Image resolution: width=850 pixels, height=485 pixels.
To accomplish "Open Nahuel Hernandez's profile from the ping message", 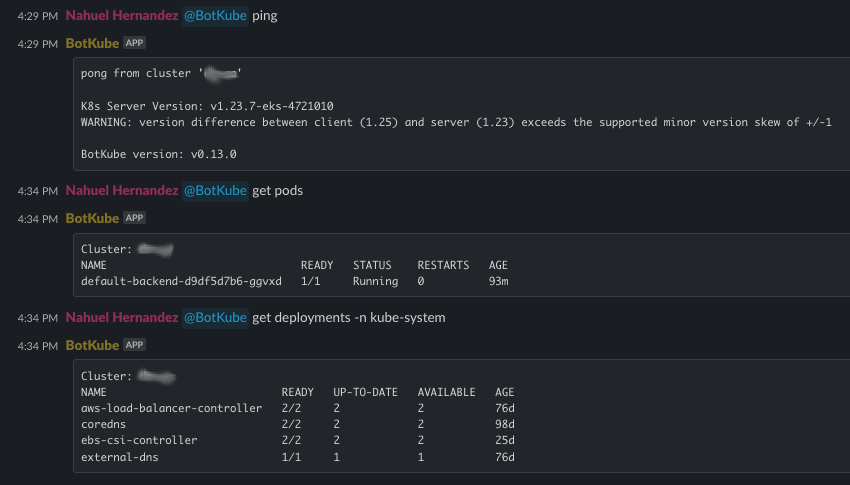I will (x=121, y=16).
